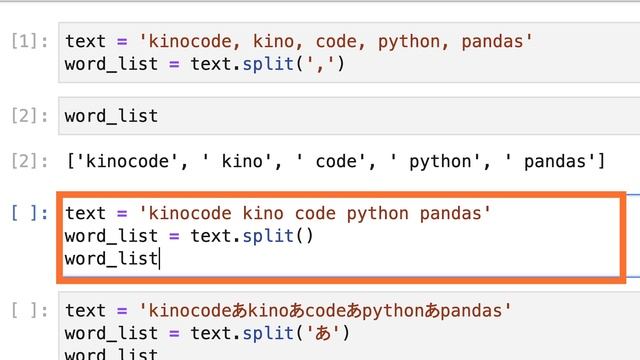Viewport: 640px width, 360px height.
Task: Click the [2]: input prompt beside word_list
Action: point(29,116)
